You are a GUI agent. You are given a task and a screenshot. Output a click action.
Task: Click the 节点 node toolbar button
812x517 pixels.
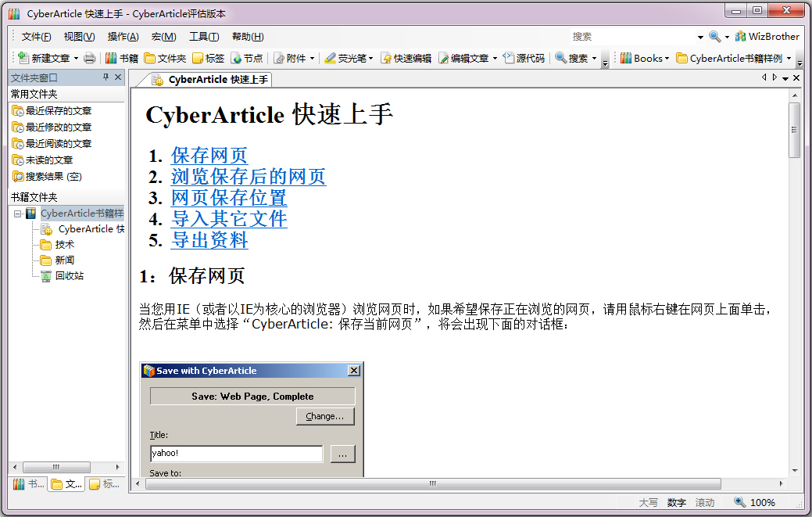[246, 58]
